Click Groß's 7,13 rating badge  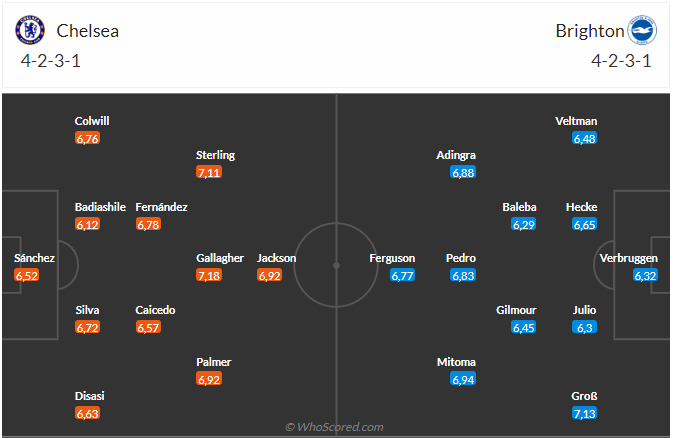[584, 413]
